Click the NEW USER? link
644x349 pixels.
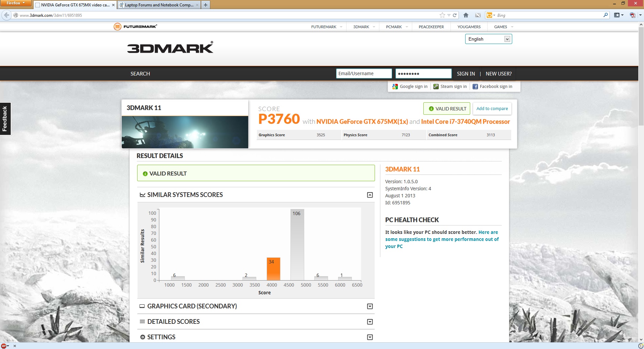point(499,74)
